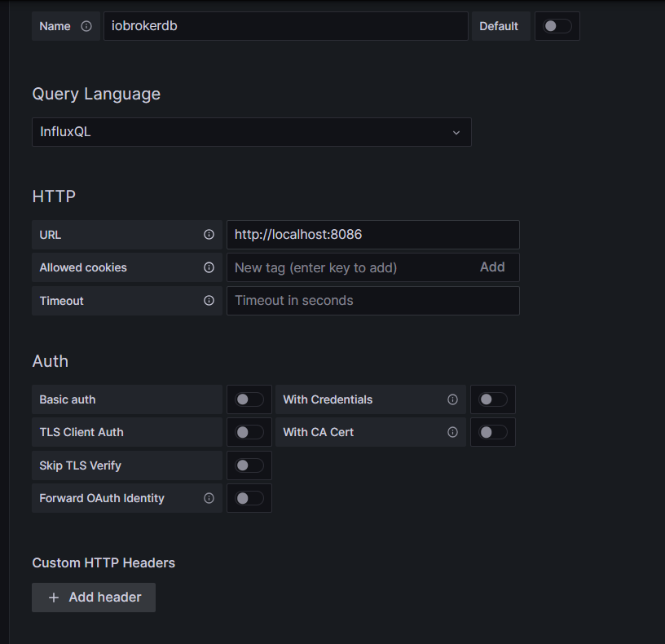Open the InfluxQL query language dropdown
Viewport: 665px width, 644px height.
(x=251, y=132)
